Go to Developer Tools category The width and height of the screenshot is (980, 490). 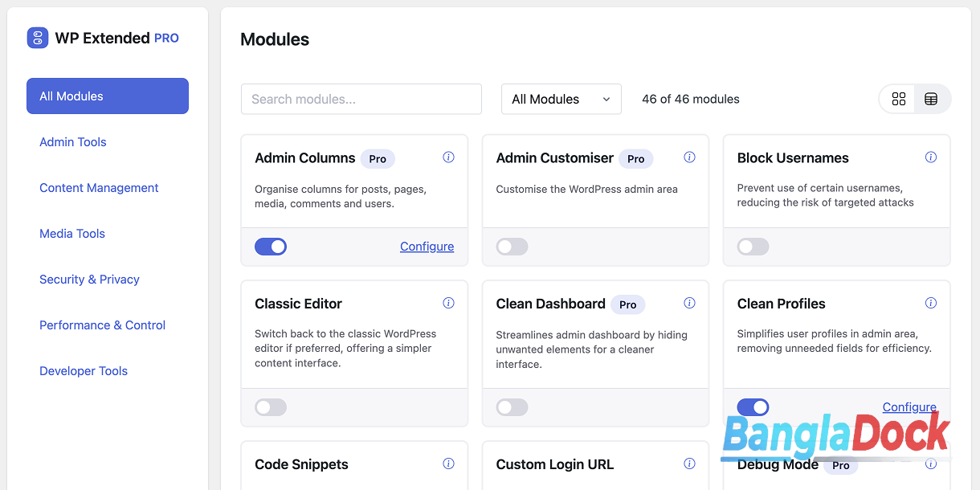(84, 371)
